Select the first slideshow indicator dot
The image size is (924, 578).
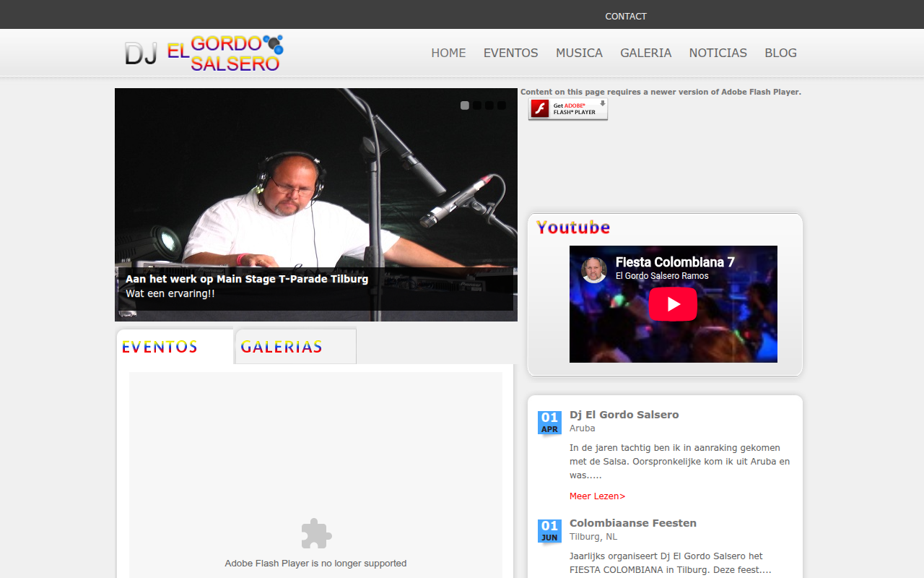click(465, 105)
